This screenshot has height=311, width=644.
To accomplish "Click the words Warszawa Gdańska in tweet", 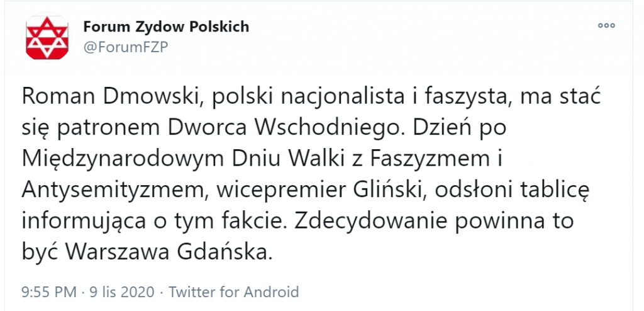I will pyautogui.click(x=165, y=252).
